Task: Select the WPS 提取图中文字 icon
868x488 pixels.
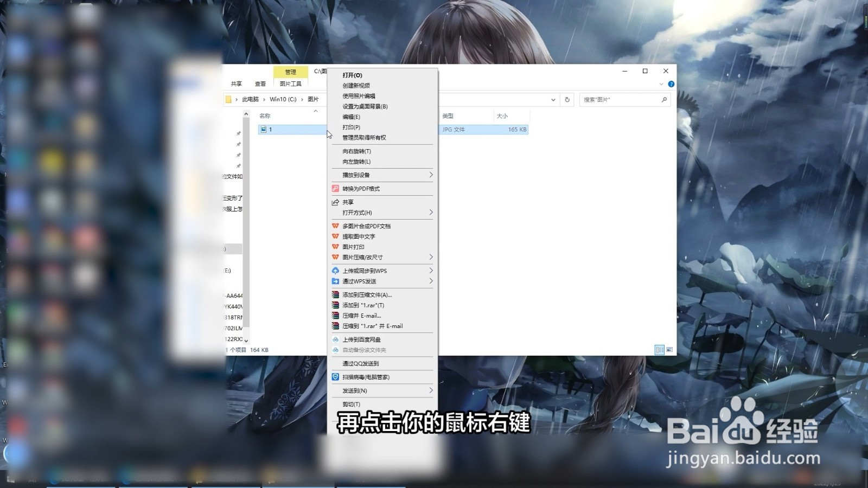Action: [335, 236]
